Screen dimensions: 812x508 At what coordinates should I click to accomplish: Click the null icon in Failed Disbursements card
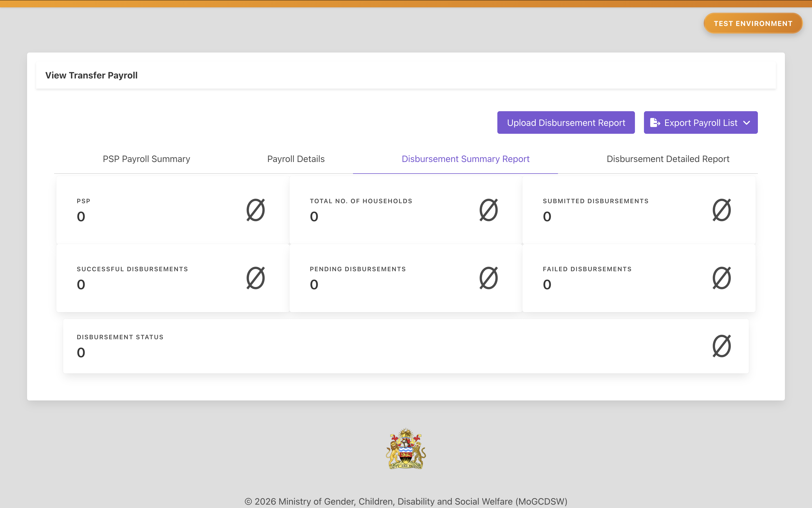coord(722,278)
